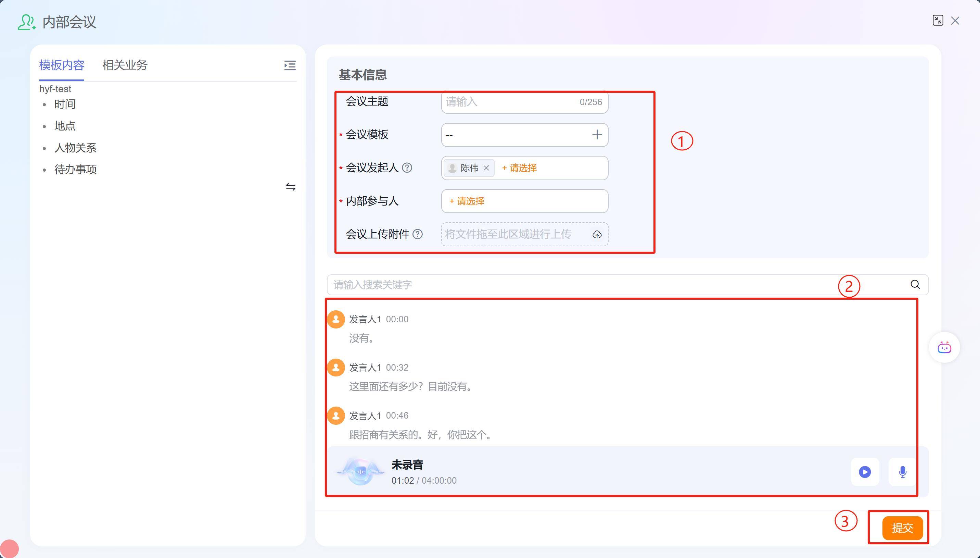Select the 模板内容 tab
980x558 pixels.
pyautogui.click(x=62, y=65)
